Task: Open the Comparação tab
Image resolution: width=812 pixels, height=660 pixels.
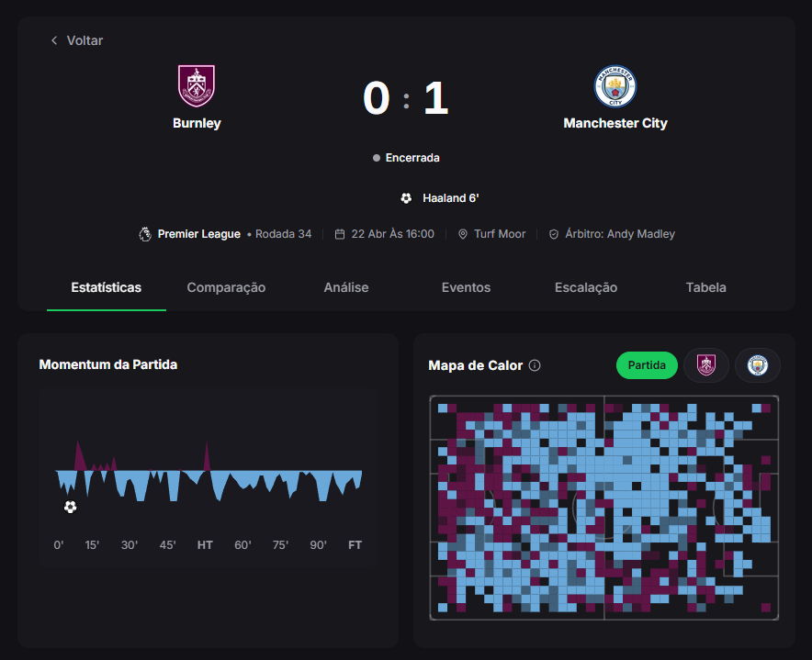Action: tap(226, 287)
